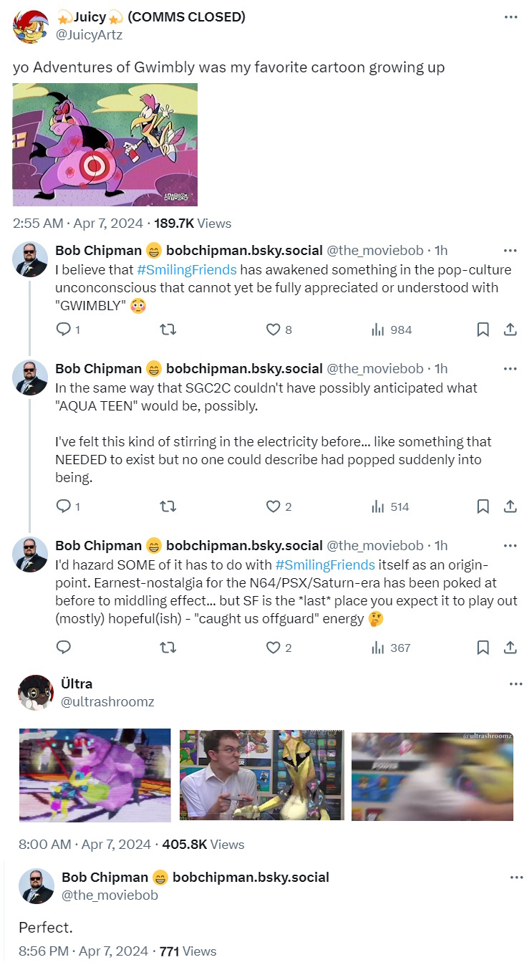
Task: Open the angry gamer middle image
Action: tap(261, 775)
